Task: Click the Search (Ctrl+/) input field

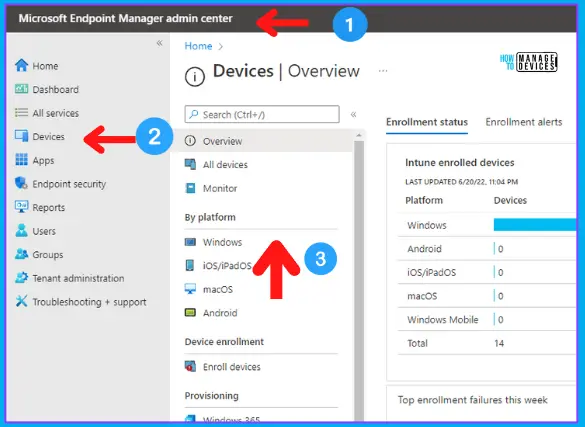Action: coord(262,114)
